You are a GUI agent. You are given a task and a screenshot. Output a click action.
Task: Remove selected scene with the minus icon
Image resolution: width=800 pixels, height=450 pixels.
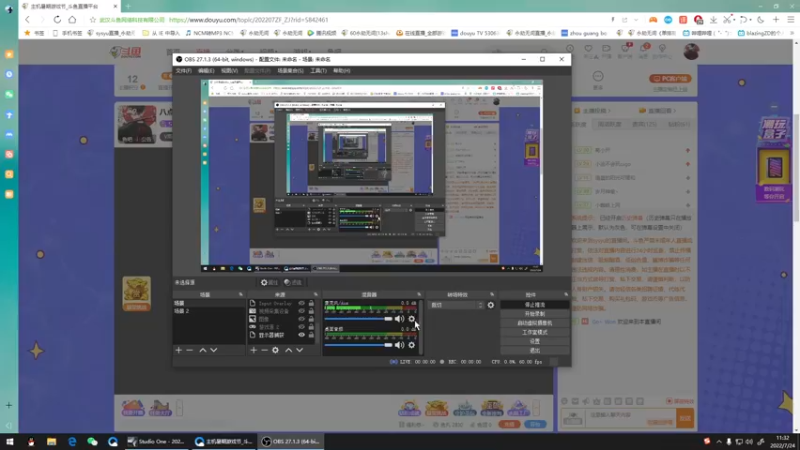pos(190,350)
